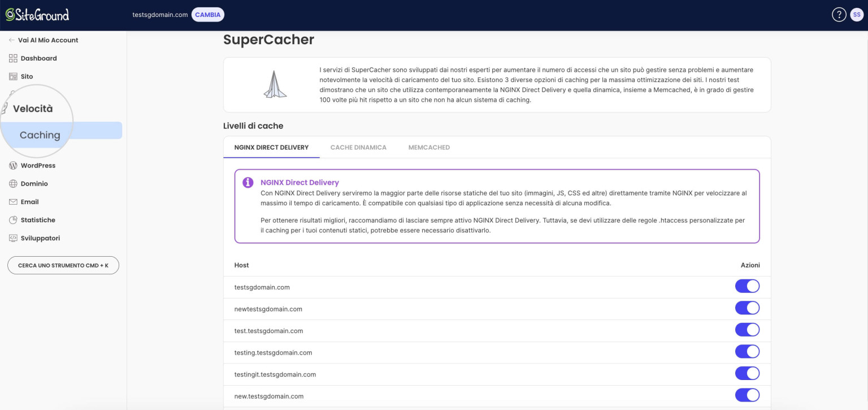Click the Sviluppatori code icon
Viewport: 868px width, 410px height.
click(x=13, y=238)
